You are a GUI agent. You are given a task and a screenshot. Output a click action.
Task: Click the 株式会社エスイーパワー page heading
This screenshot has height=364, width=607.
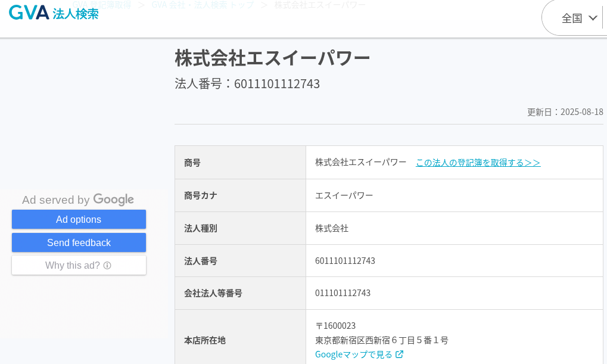click(272, 58)
